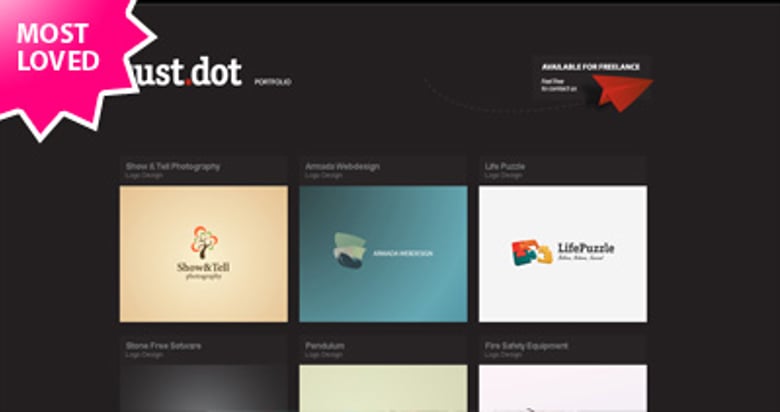Click the just.dot site logo
This screenshot has width=780, height=412.
click(189, 72)
